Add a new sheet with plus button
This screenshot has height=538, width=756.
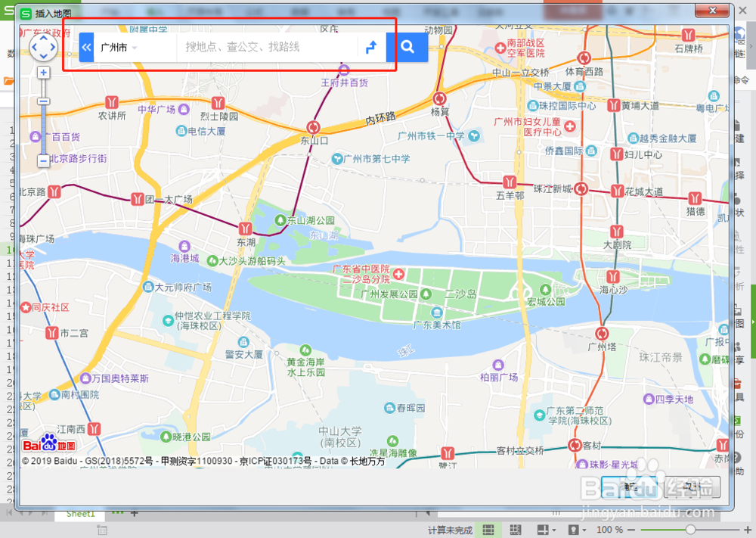[x=135, y=513]
